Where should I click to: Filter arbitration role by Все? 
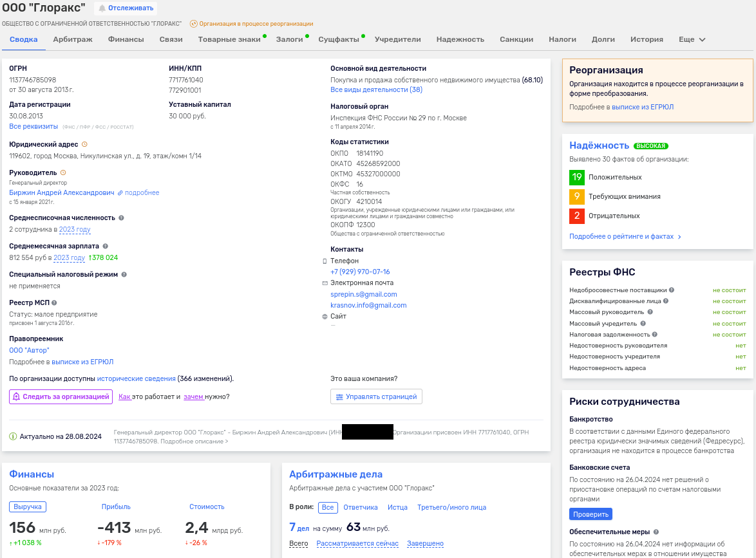[328, 507]
